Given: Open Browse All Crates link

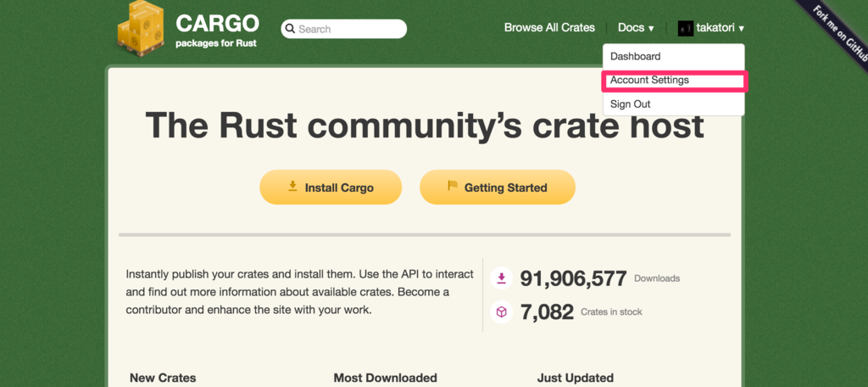Looking at the screenshot, I should coord(549,28).
